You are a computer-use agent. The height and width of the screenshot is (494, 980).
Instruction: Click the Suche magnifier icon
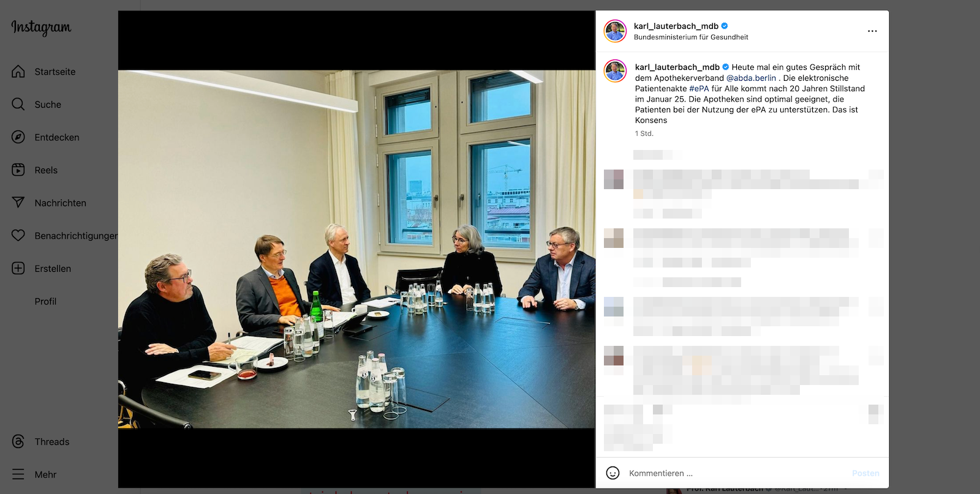18,104
